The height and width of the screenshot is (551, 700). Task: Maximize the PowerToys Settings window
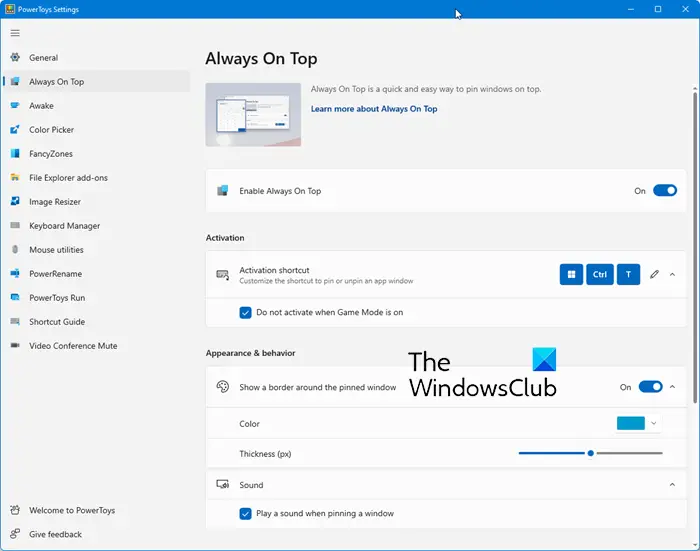(658, 9)
